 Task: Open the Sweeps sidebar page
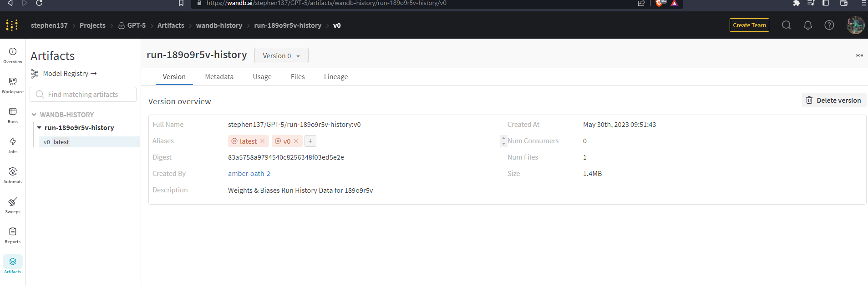tap(13, 206)
